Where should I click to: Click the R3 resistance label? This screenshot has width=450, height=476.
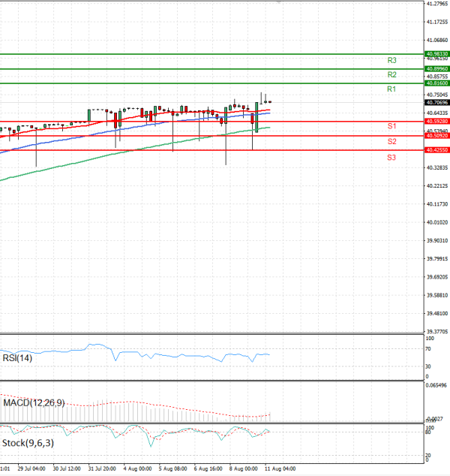point(391,60)
